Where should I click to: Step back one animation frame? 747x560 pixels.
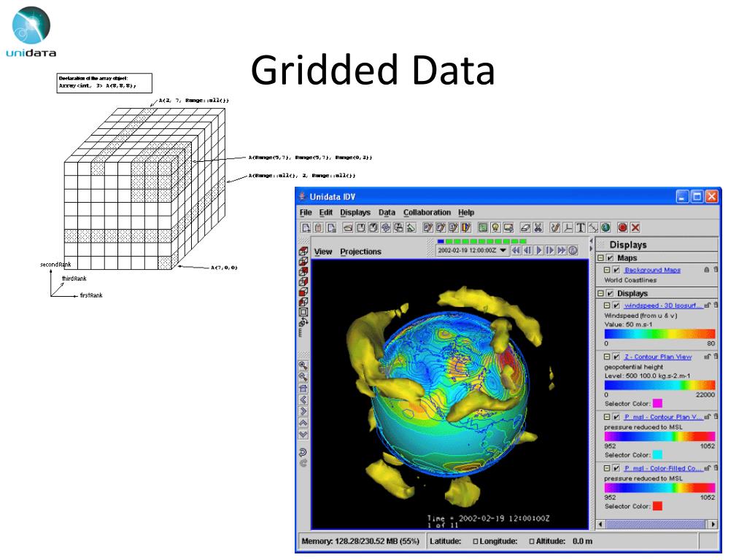pos(527,250)
